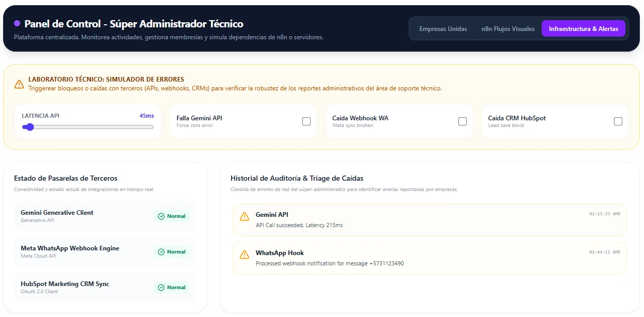Click the 02:15:33 AMD timestamp
Screen dimensions: 644x317
(605, 214)
